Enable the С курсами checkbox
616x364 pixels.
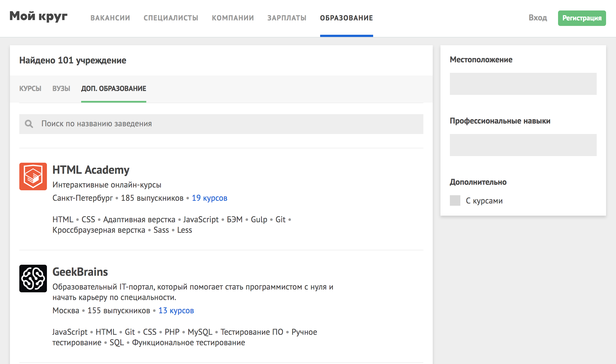click(455, 200)
